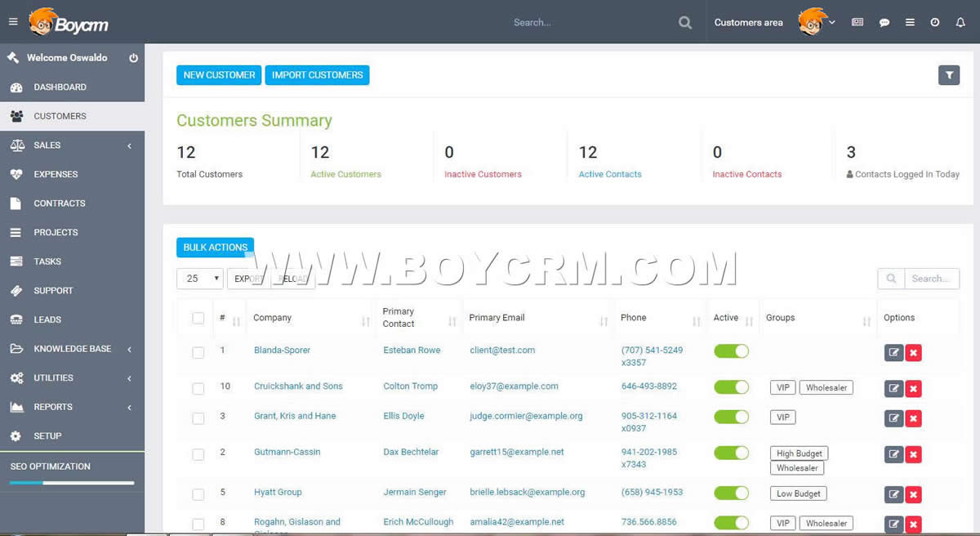This screenshot has height=536, width=980.
Task: Tick the checkbox for Gutmann-Cassin row
Action: click(198, 454)
